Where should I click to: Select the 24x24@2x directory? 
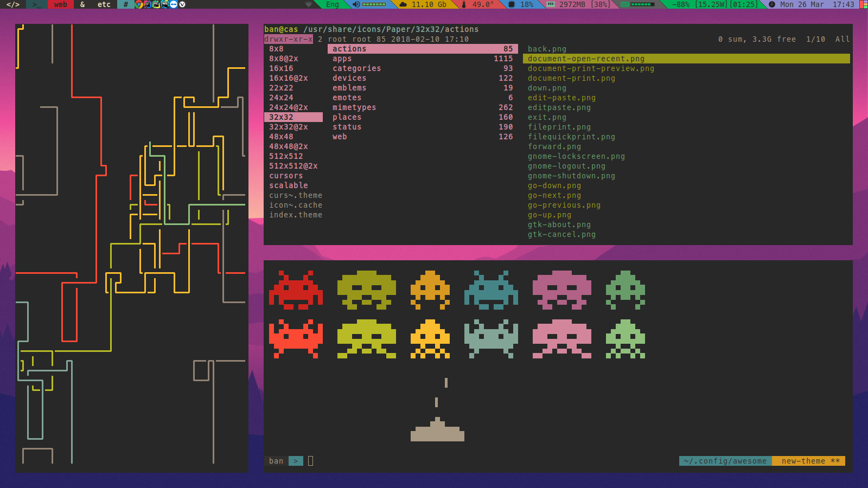click(x=289, y=107)
